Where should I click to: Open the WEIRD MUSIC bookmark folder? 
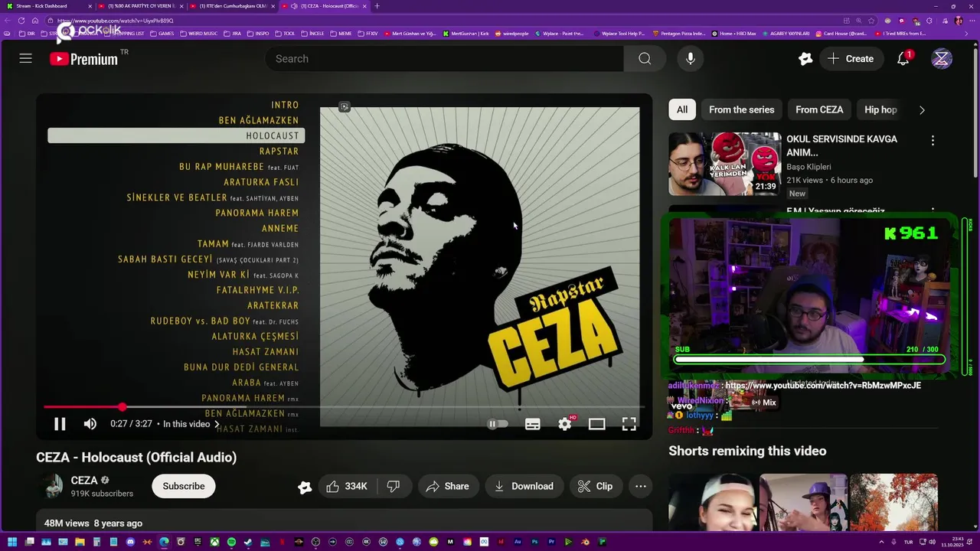pyautogui.click(x=199, y=34)
